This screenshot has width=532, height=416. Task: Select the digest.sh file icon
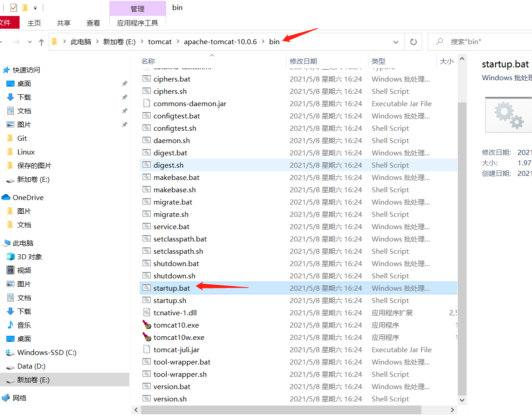tap(147, 165)
